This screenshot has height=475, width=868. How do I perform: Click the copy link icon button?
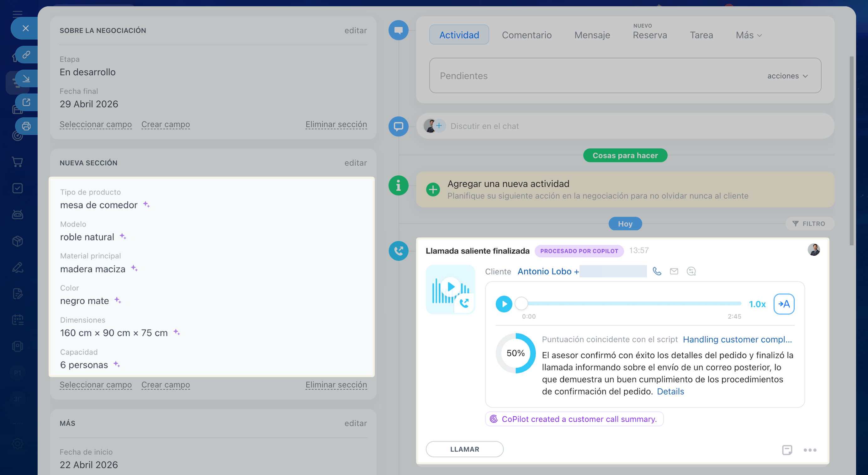tap(26, 55)
